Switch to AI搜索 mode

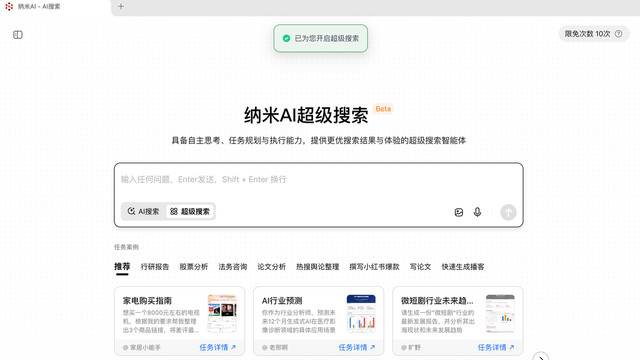(143, 211)
